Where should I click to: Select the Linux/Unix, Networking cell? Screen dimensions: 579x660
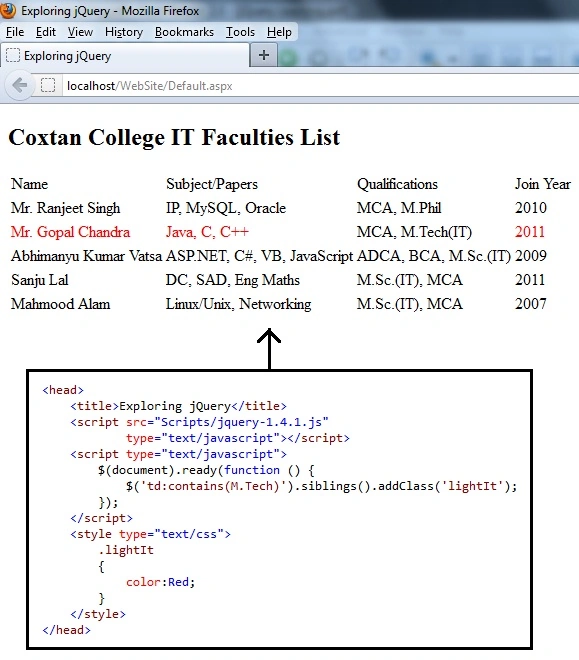tap(239, 304)
